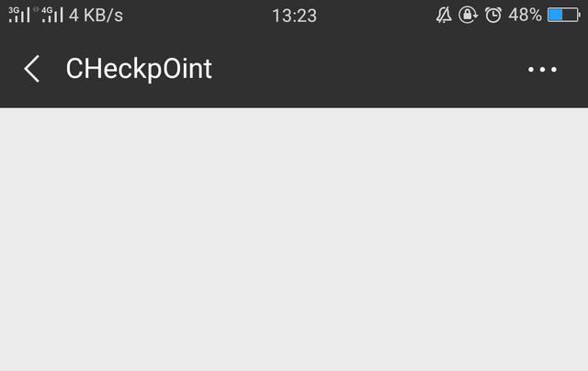
Task: Tap the battery level icon
Action: point(563,16)
